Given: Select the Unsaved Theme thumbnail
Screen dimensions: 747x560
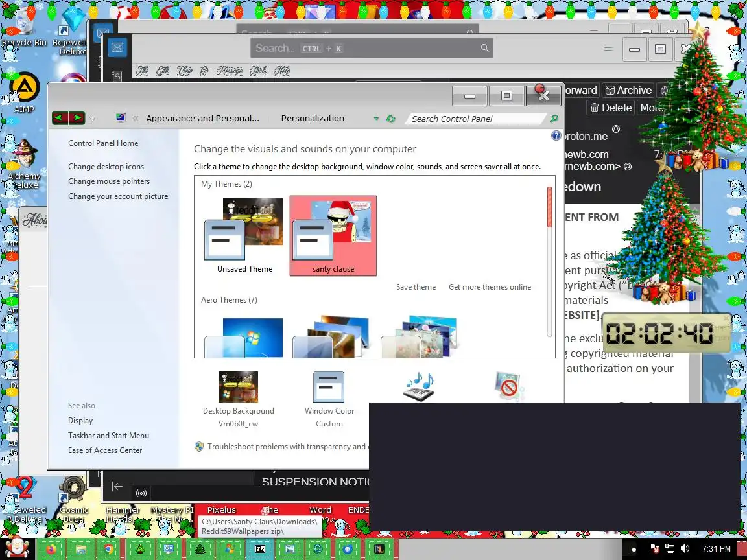Looking at the screenshot, I should pos(244,236).
